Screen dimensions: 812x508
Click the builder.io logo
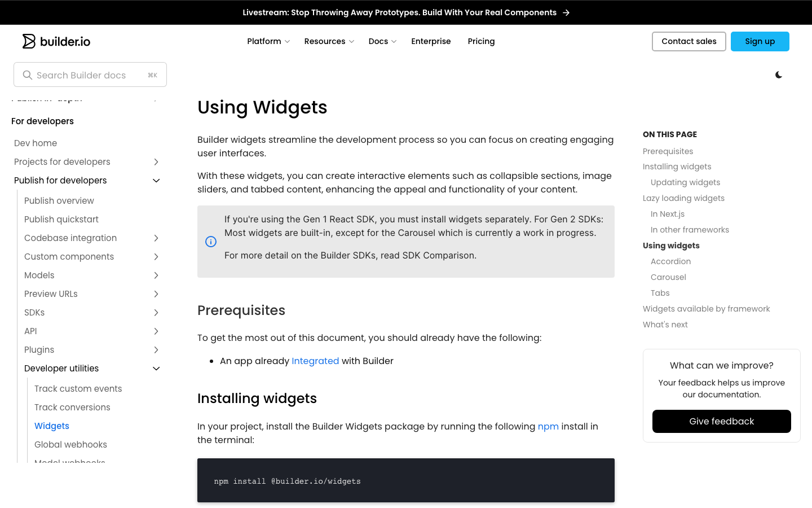pos(56,41)
